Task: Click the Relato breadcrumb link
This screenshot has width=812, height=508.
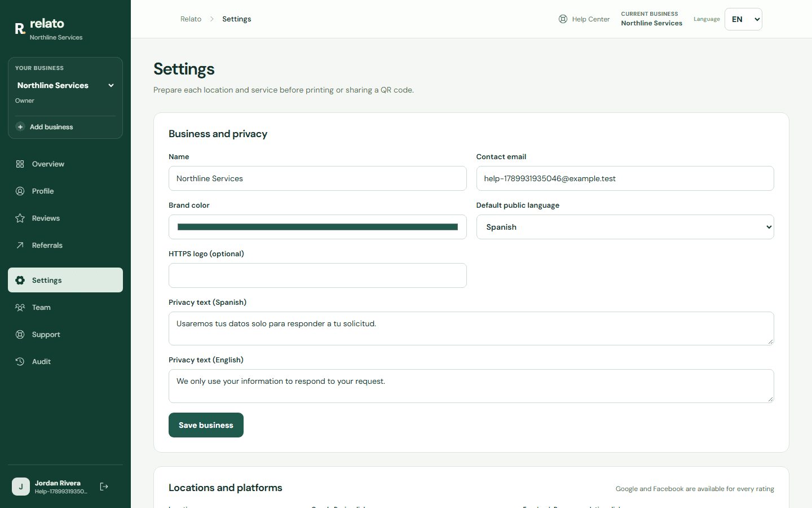Action: (191, 19)
